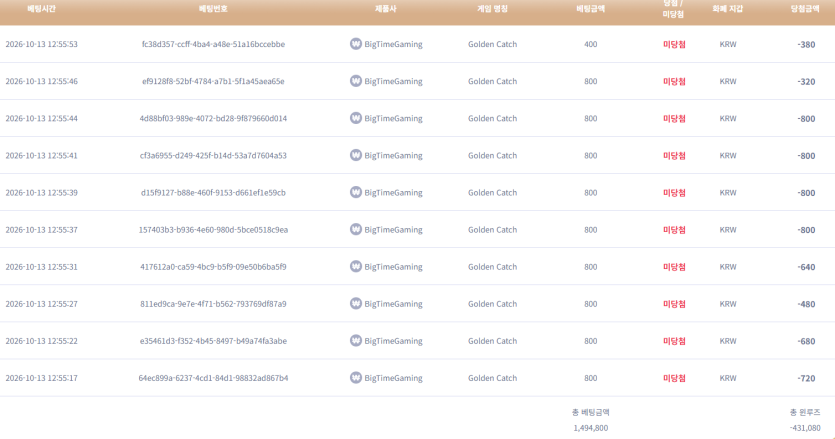Click Golden Catch in the 12:55:31 row
This screenshot has width=835, height=439.
coord(493,267)
